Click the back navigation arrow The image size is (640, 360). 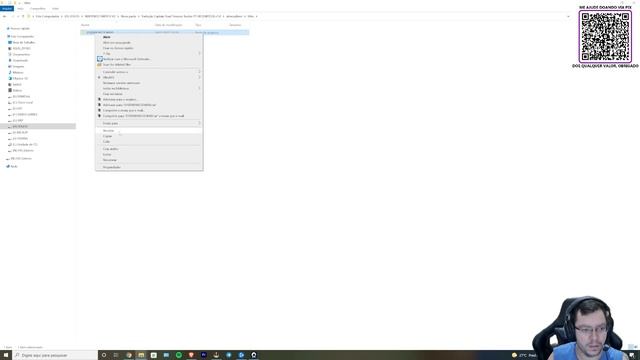[4, 16]
